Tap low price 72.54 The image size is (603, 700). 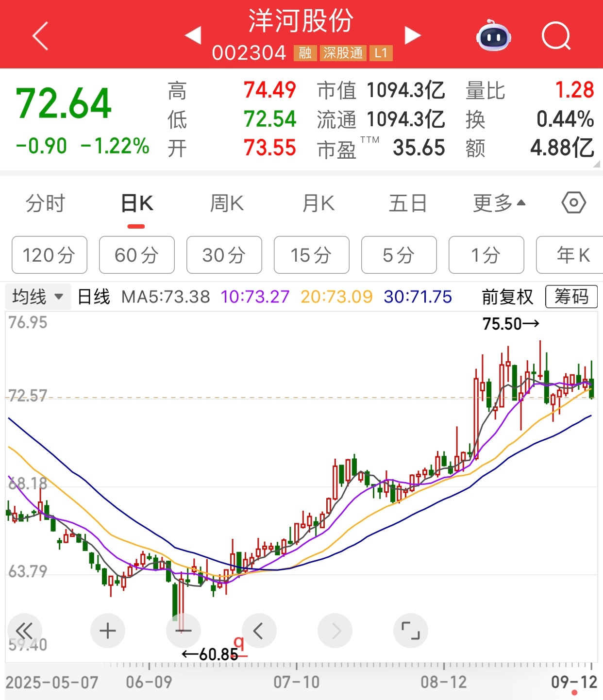(270, 119)
